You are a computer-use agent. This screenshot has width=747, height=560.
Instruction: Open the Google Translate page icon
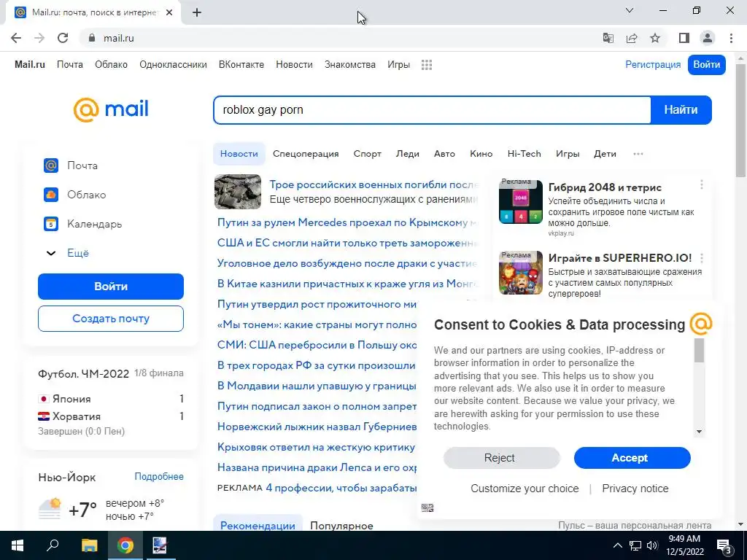point(608,38)
